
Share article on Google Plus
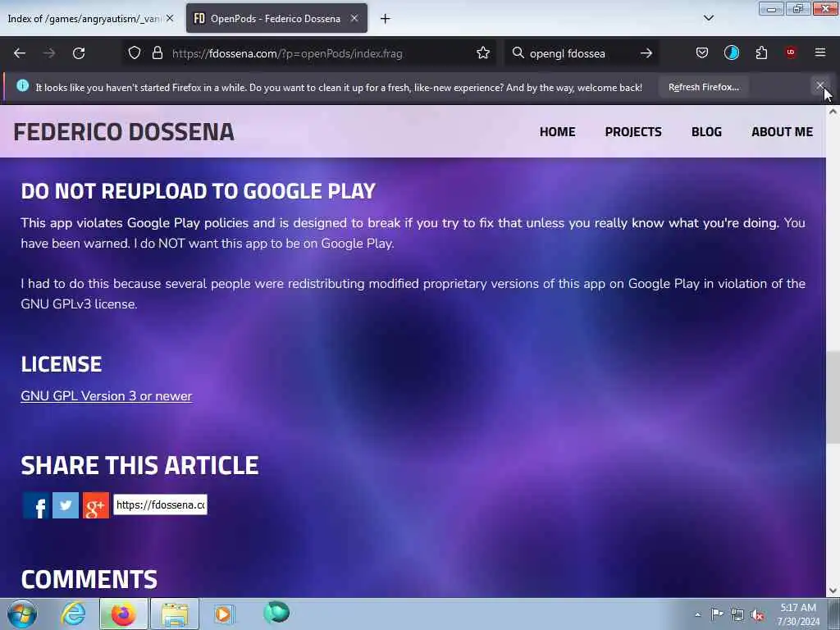(x=96, y=505)
